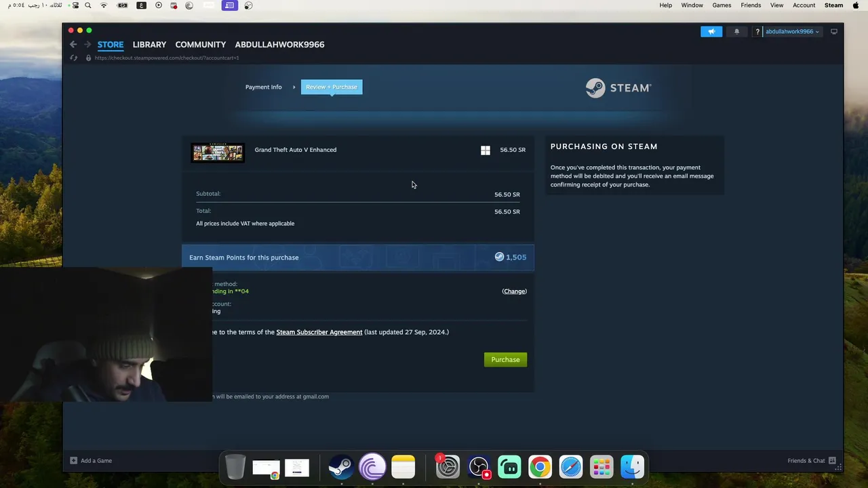Open Notes app in the dock
The image size is (868, 488).
click(403, 467)
